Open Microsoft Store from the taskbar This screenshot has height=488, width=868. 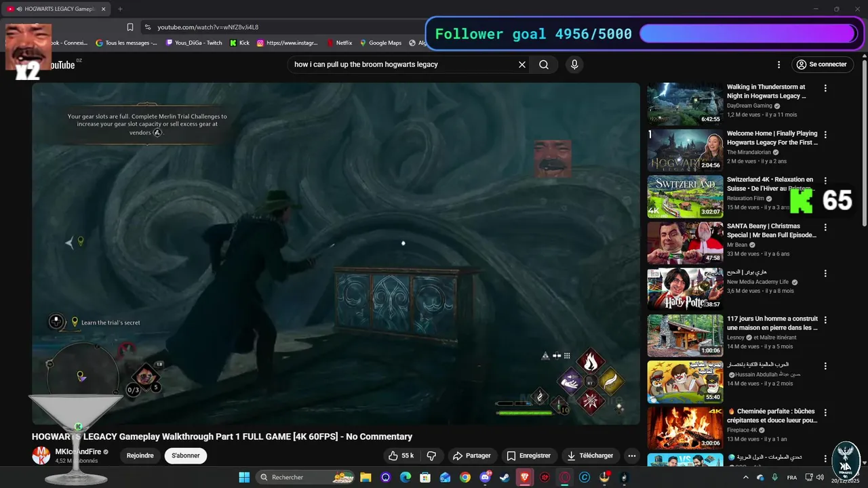[425, 477]
